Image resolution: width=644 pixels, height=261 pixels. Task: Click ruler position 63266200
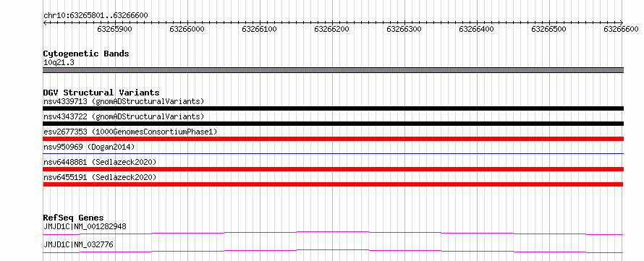[x=332, y=29]
